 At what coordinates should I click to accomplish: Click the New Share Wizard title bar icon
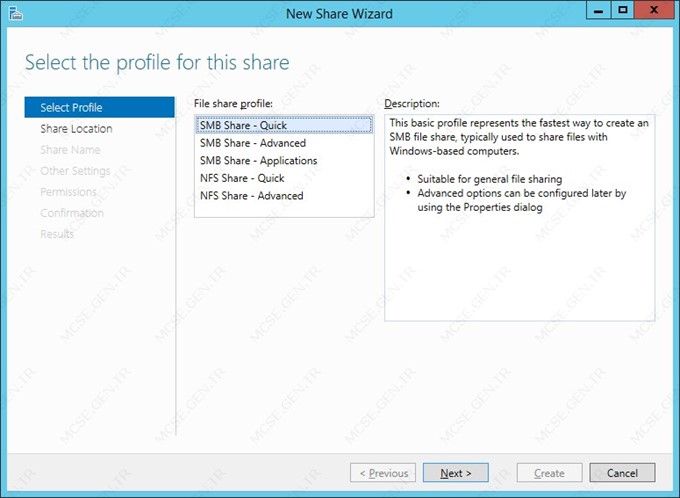click(x=16, y=13)
